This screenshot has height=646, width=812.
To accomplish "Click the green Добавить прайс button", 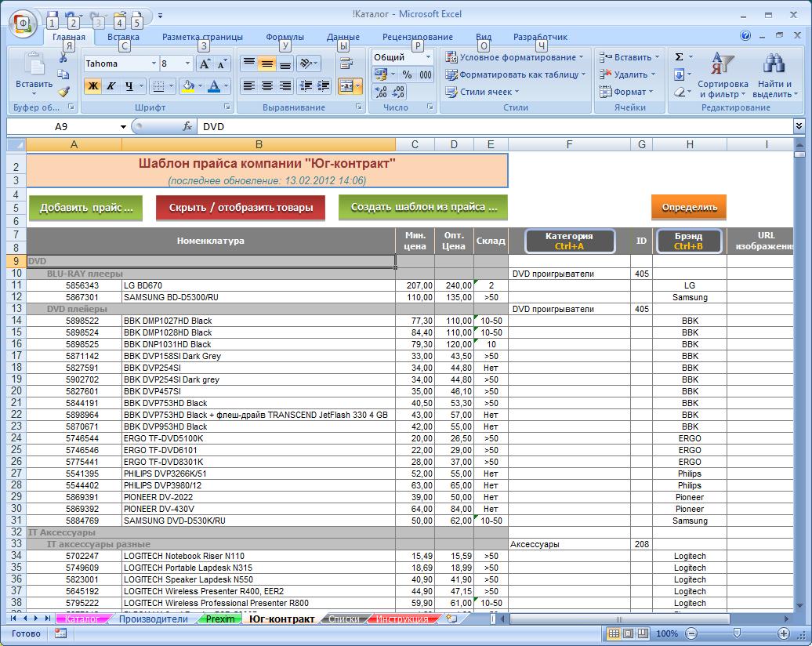I will coord(86,208).
